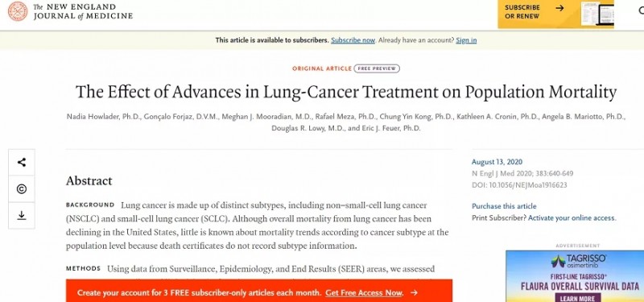Image resolution: width=644 pixels, height=302 pixels.
Task: Click The New England Journal of Medicine title
Action: [83, 11]
